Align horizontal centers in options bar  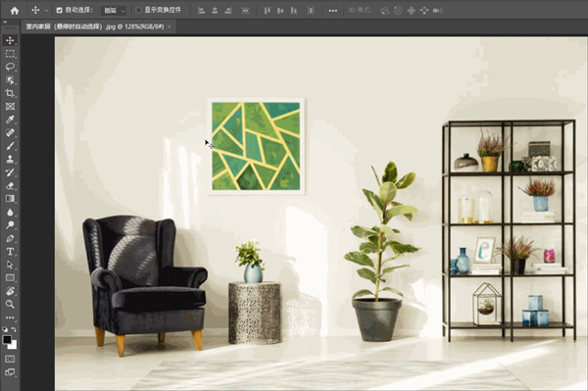tap(215, 11)
